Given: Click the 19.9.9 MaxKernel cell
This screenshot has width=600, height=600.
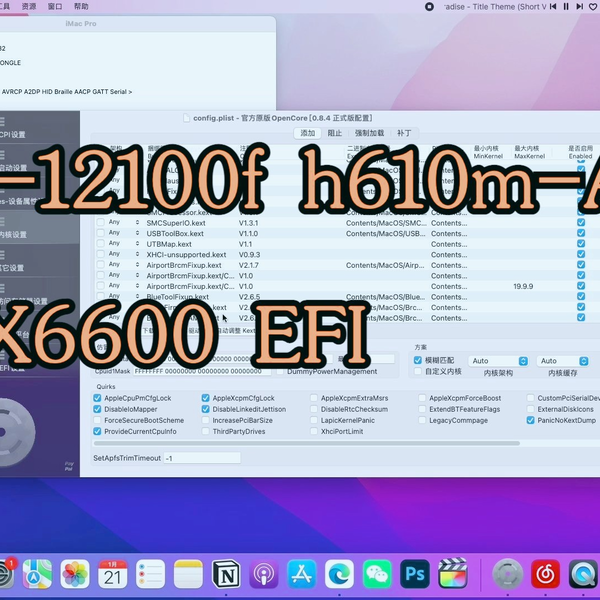Looking at the screenshot, I should point(523,286).
